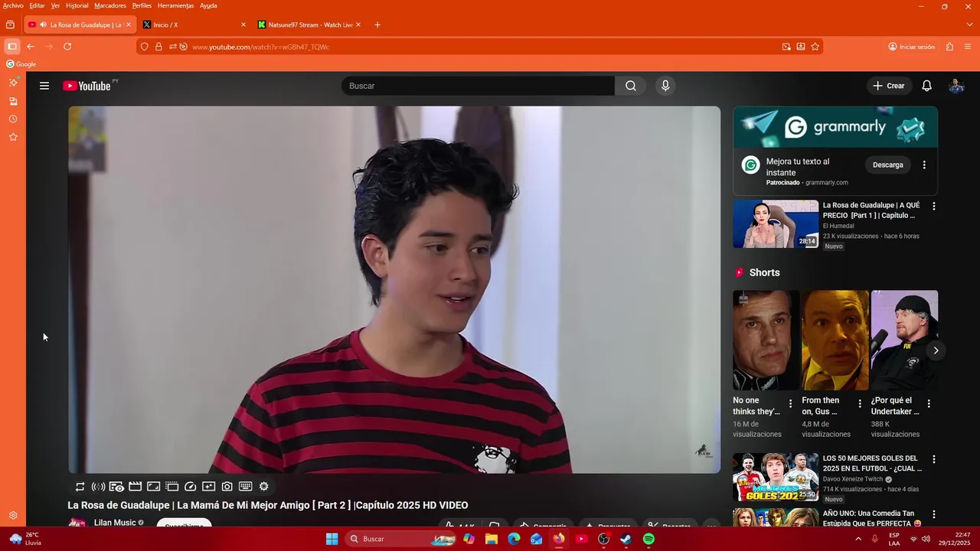This screenshot has height=551, width=980.
Task: Open sidebar synced tabs icon
Action: (13, 101)
